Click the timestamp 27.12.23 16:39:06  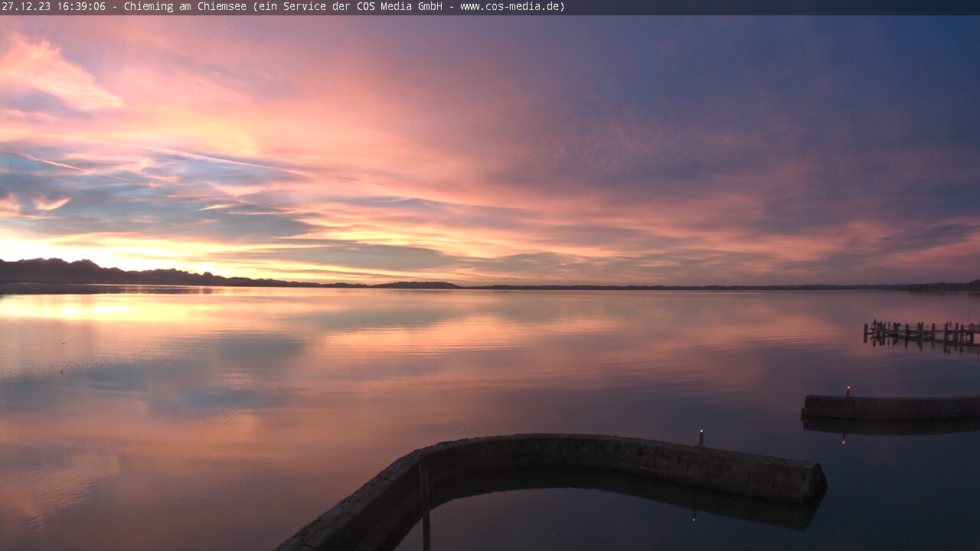coord(54,7)
